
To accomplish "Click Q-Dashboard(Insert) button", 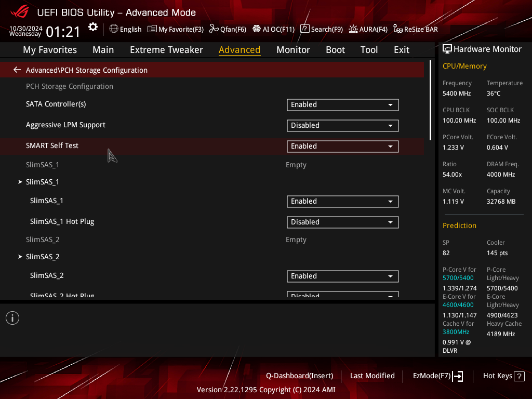I will pos(300,376).
